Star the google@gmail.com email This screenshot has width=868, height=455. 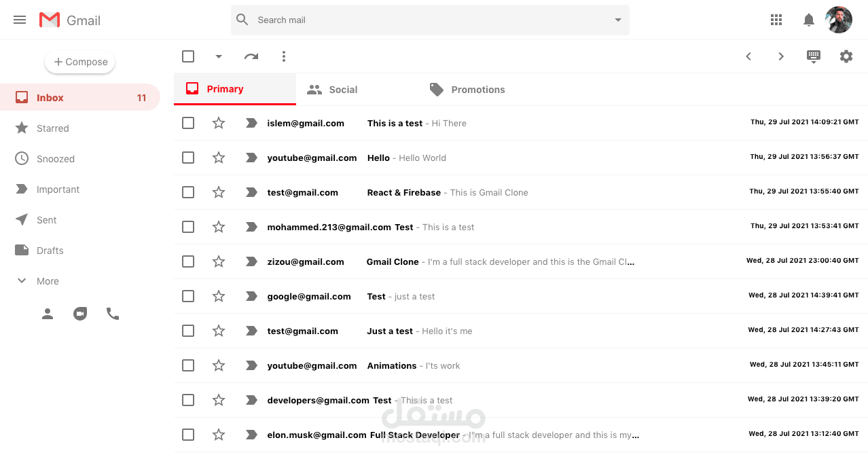point(219,296)
